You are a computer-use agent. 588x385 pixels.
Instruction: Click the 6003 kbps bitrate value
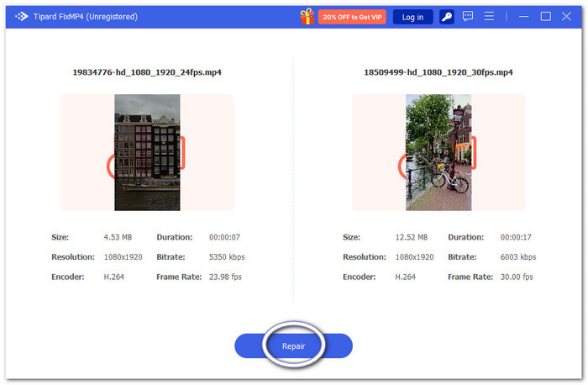point(518,257)
